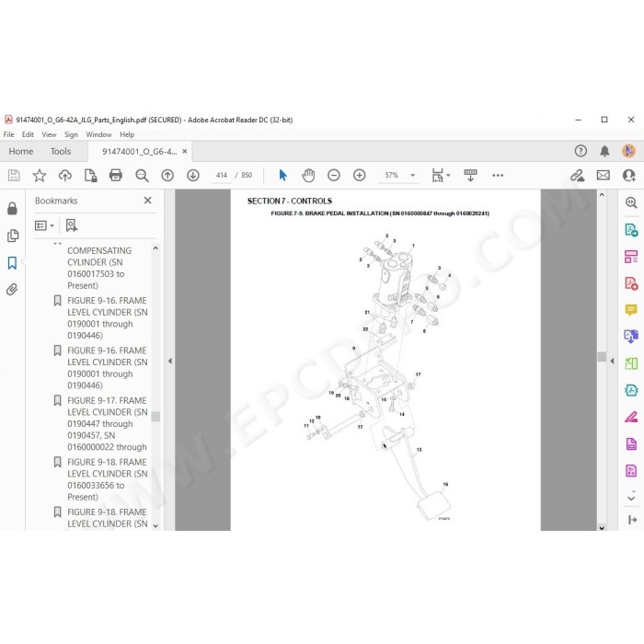The height and width of the screenshot is (644, 644).
Task: Open the Window menu
Action: click(98, 134)
